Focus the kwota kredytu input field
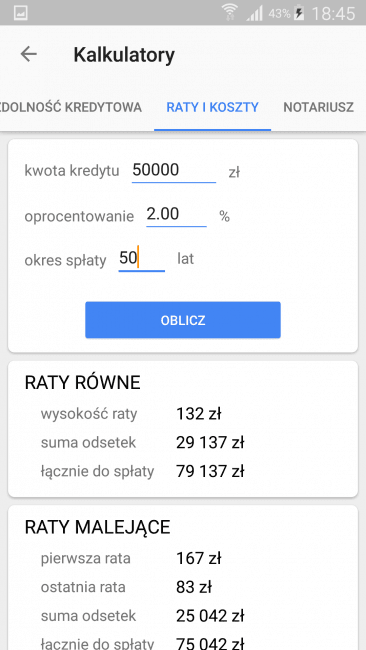Image resolution: width=366 pixels, height=650 pixels. (174, 170)
